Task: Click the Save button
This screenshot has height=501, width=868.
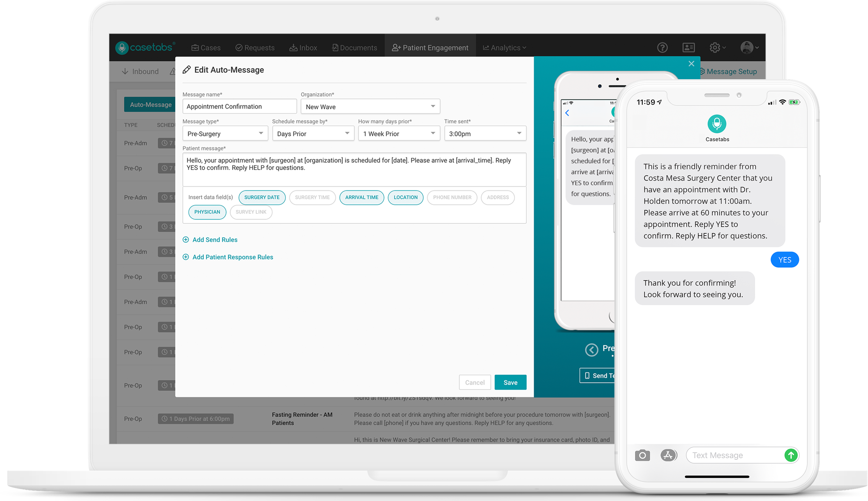Action: click(510, 382)
